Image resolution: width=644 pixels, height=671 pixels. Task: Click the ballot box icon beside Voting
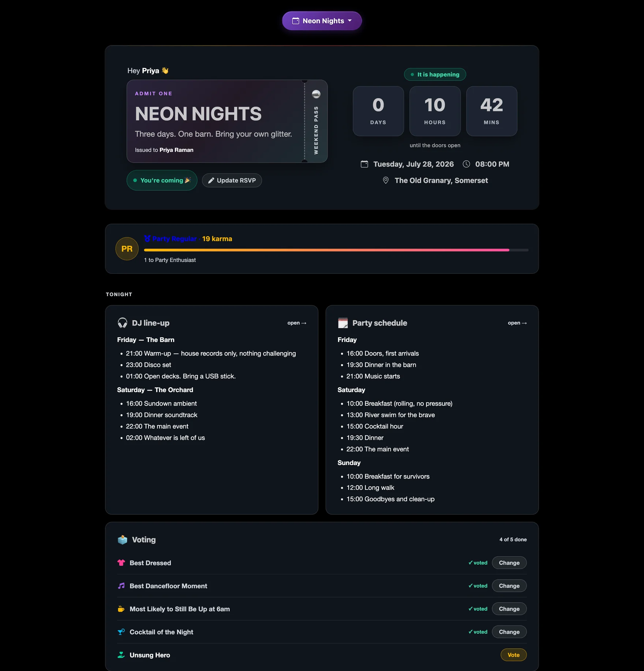(123, 540)
